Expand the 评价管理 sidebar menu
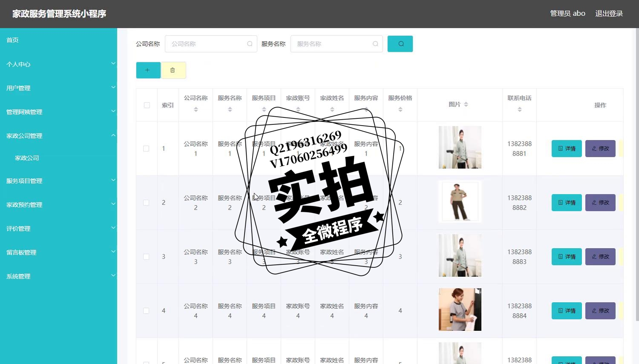Screen dimensions: 639x364 click(58, 229)
